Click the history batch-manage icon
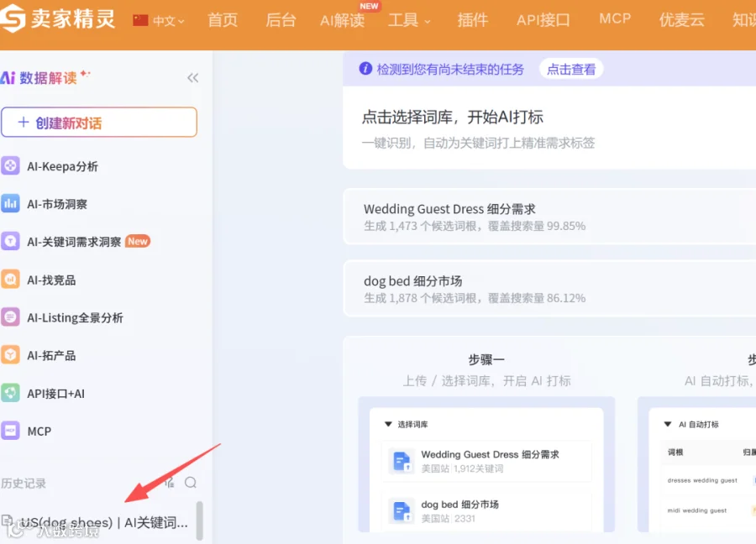 pyautogui.click(x=169, y=483)
